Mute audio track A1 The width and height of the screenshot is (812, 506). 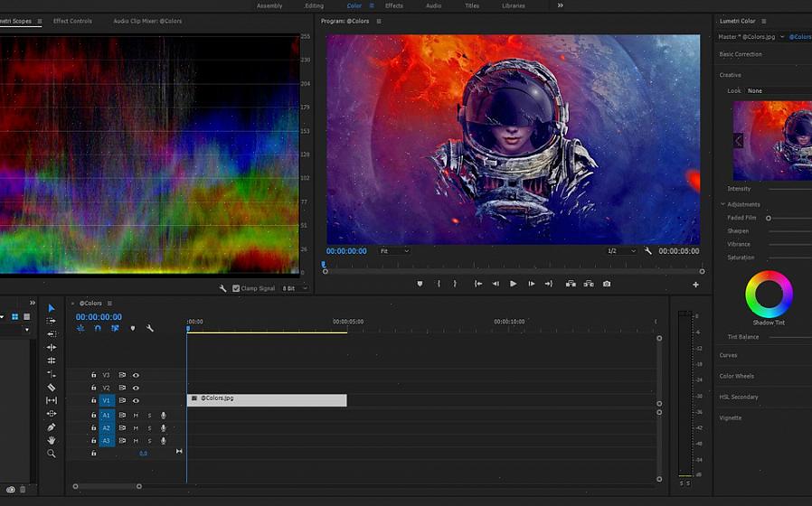coord(136,415)
